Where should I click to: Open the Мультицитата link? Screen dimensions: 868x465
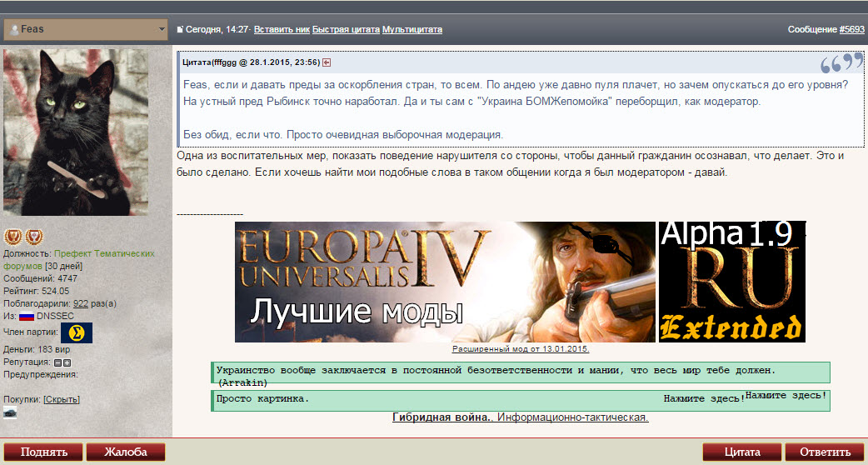coord(412,29)
